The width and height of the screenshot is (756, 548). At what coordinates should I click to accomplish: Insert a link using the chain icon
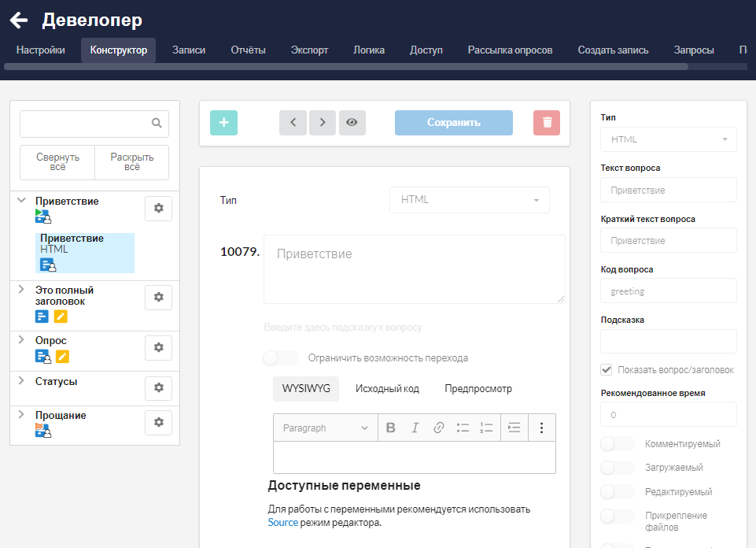(439, 428)
